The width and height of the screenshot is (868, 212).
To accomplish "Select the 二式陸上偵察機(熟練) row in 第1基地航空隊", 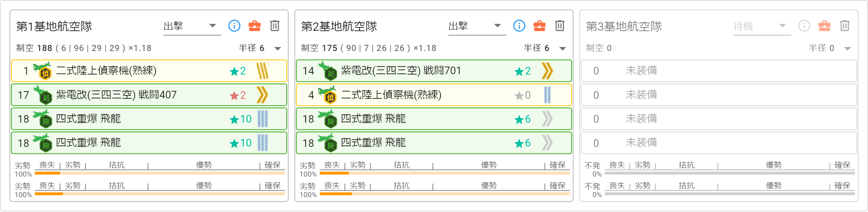I will [x=149, y=71].
